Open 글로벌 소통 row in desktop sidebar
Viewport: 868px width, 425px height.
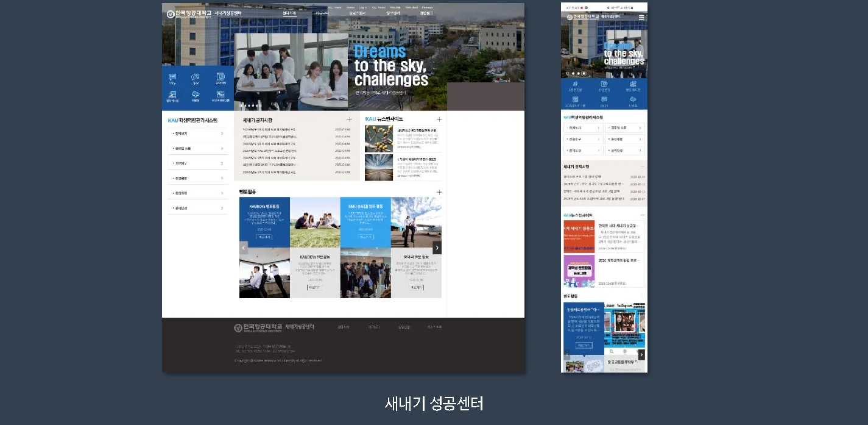pyautogui.click(x=198, y=148)
